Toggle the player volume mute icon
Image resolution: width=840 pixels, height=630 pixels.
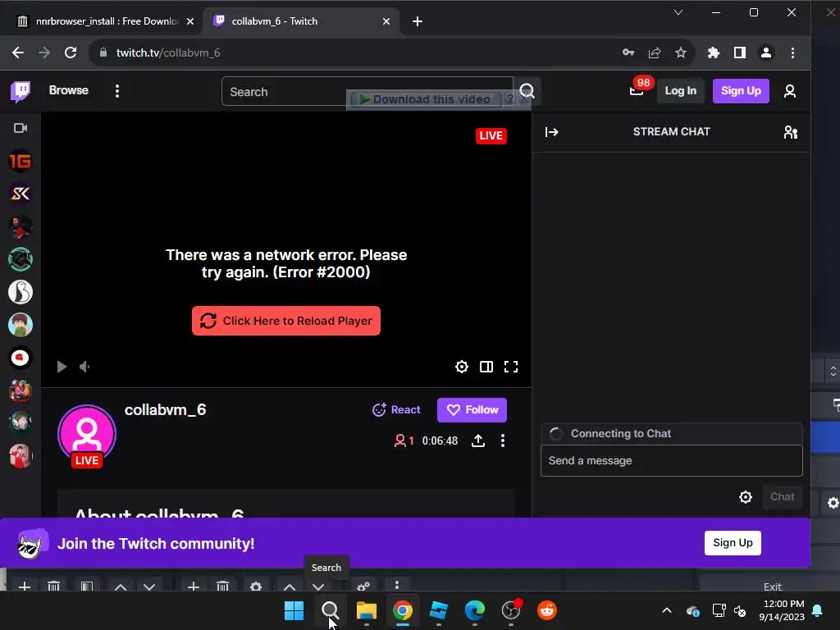84,367
